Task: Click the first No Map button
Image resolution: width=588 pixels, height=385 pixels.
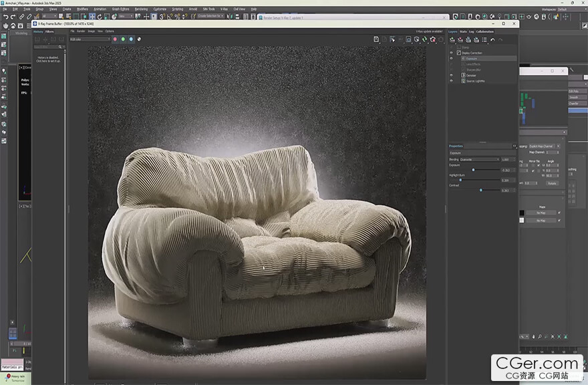Action: coord(541,213)
